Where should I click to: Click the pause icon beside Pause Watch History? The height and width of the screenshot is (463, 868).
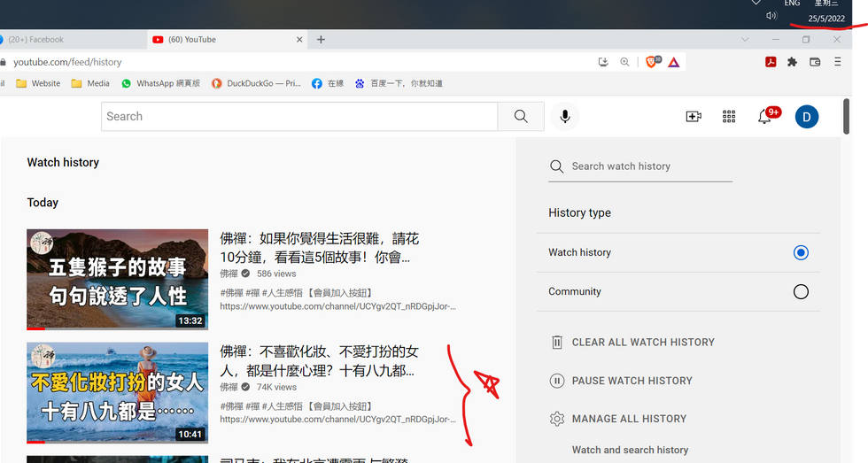pyautogui.click(x=557, y=381)
